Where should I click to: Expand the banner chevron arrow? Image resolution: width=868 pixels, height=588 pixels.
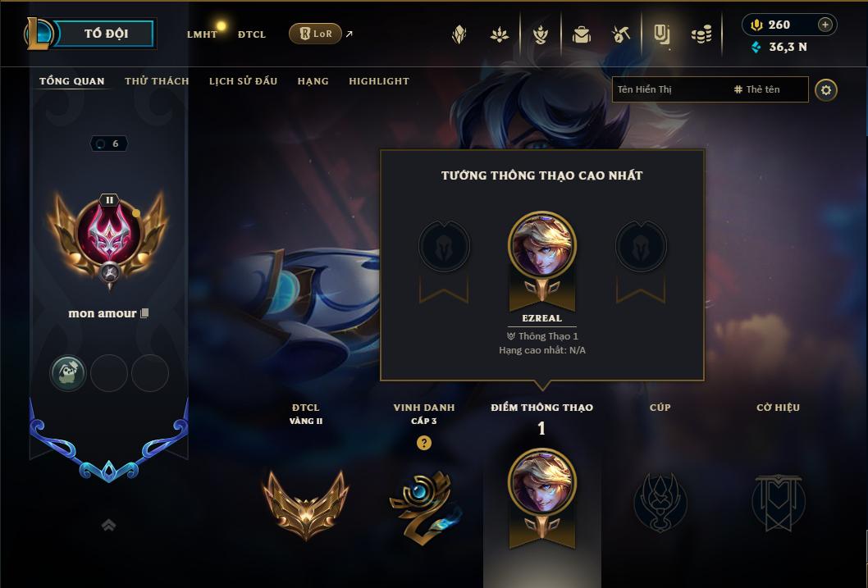(x=109, y=525)
